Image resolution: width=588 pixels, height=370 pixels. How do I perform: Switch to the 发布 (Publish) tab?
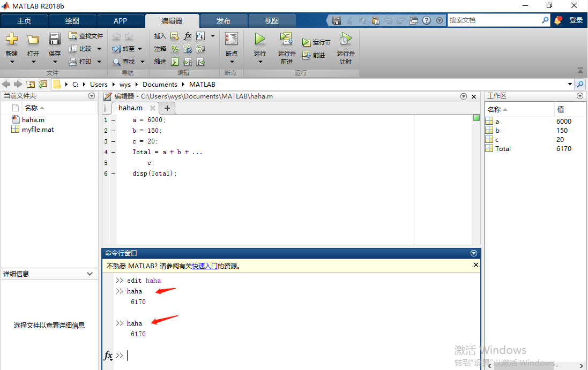tap(224, 21)
